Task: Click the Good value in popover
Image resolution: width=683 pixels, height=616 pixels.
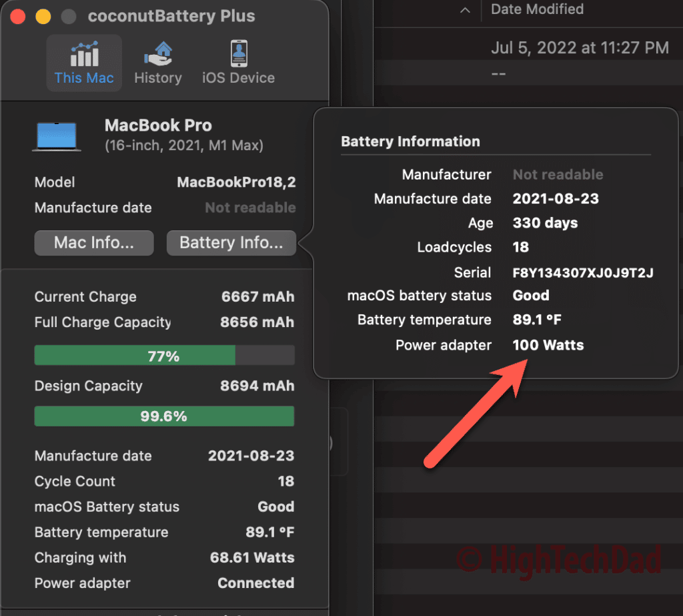Action: click(531, 296)
